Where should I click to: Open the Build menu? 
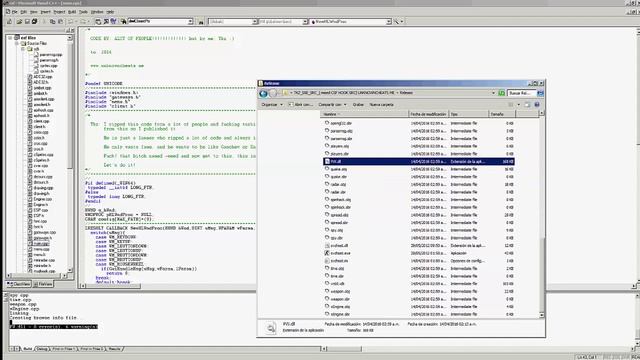(x=72, y=12)
